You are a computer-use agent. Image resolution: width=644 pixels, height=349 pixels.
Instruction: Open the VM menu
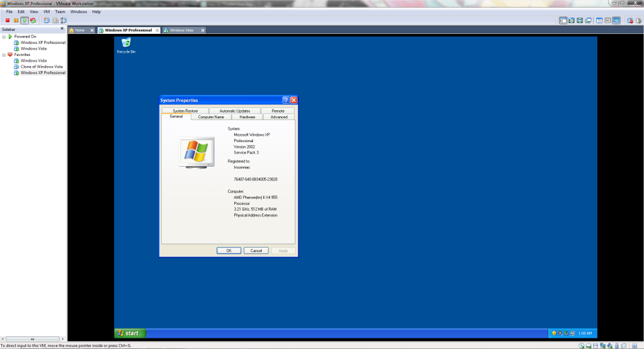47,11
